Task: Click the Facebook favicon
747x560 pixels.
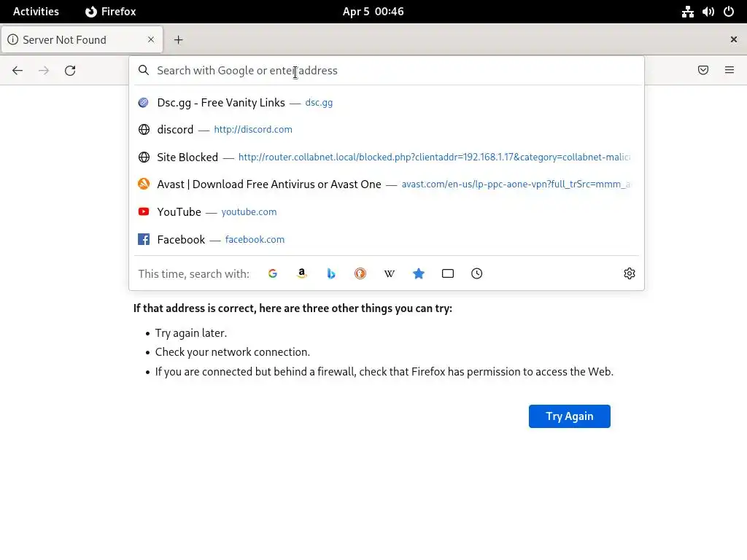Action: click(144, 239)
